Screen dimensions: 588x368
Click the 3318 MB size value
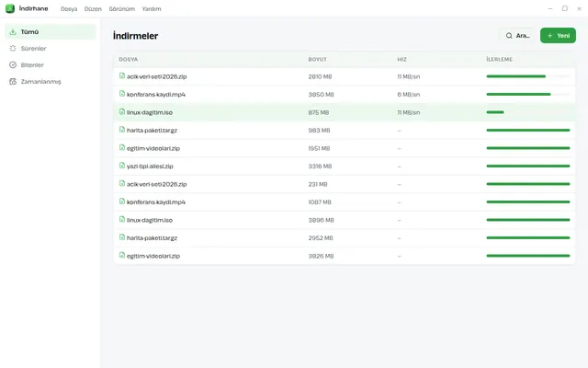[x=321, y=167]
